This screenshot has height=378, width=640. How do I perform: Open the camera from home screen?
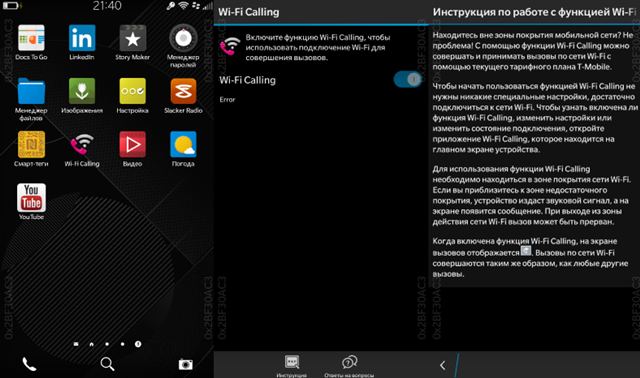(x=186, y=364)
